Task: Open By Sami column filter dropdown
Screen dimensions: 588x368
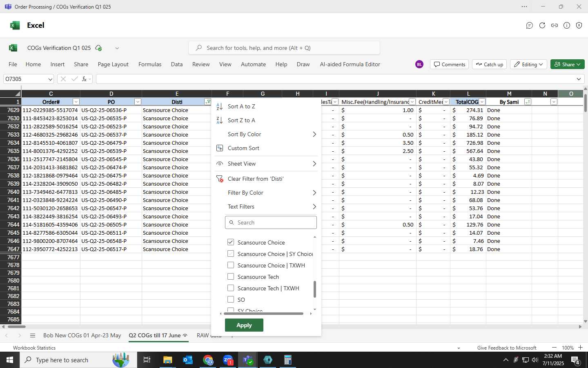Action: 528,102
